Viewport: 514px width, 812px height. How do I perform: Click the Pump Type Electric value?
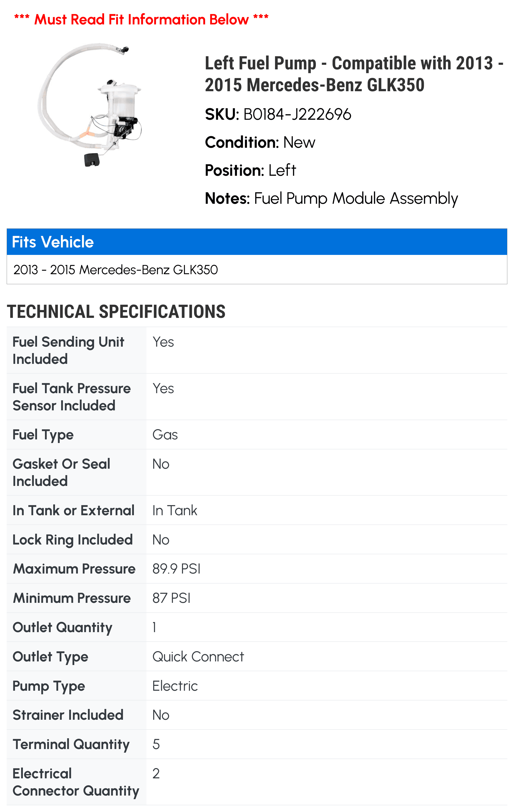tap(175, 686)
